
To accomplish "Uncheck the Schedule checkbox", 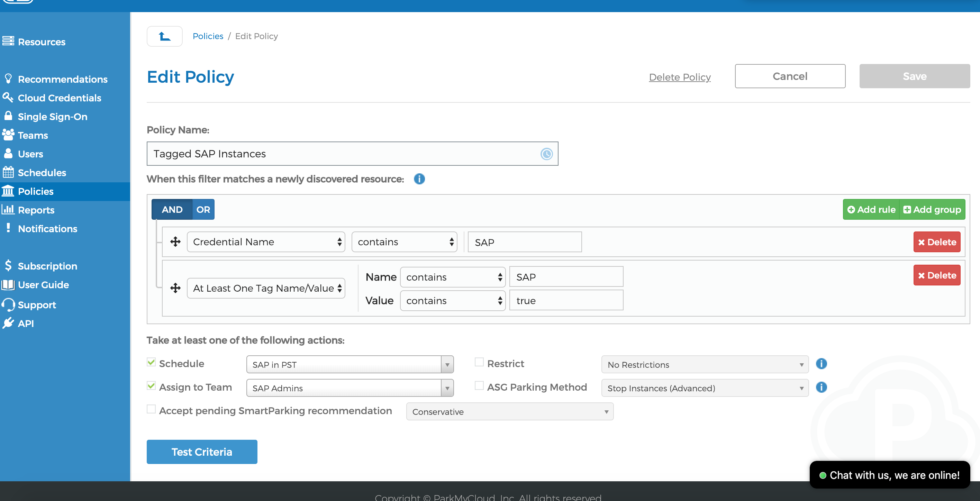I will click(151, 363).
